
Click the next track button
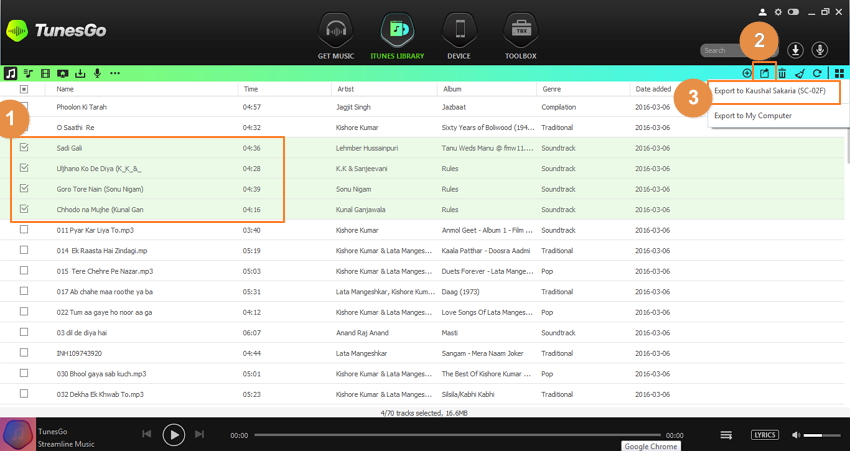tap(199, 434)
